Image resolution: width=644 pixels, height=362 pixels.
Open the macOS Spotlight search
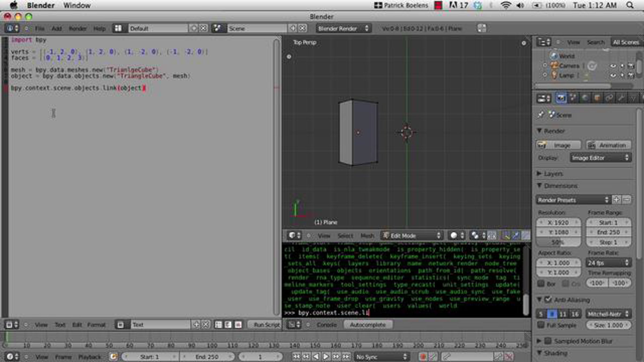630,5
